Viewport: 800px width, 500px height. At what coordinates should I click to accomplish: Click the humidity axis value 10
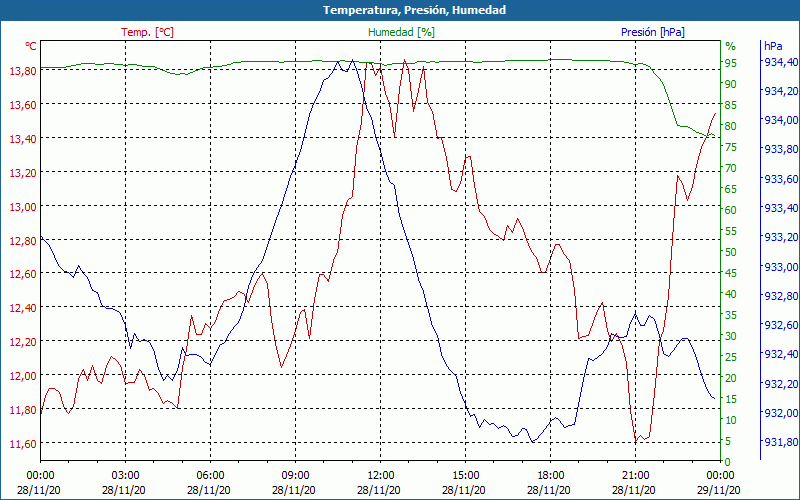(x=731, y=420)
